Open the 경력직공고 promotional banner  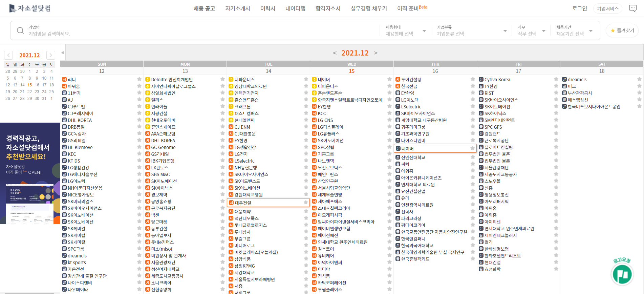click(30, 173)
